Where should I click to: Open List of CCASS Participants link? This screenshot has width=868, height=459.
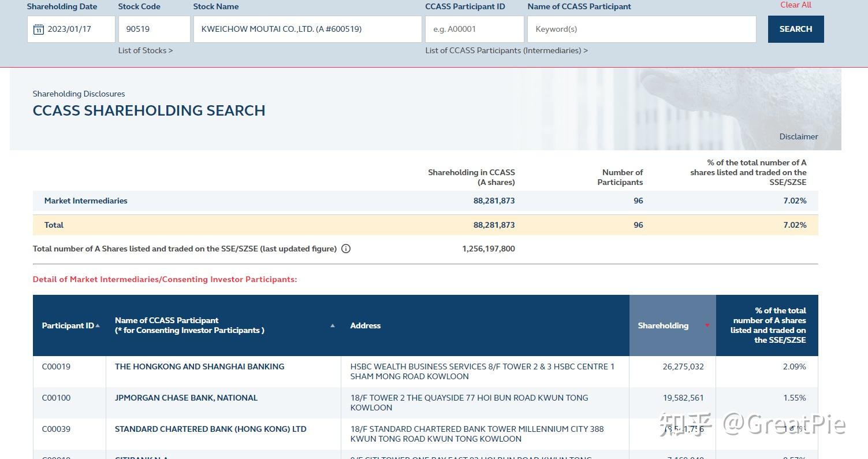coord(506,50)
